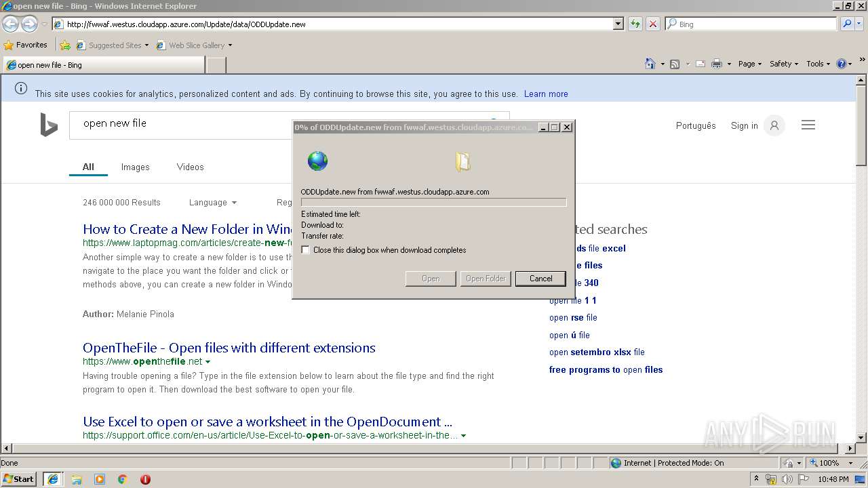Click the volume speaker tray icon
The image size is (868, 488).
[787, 480]
